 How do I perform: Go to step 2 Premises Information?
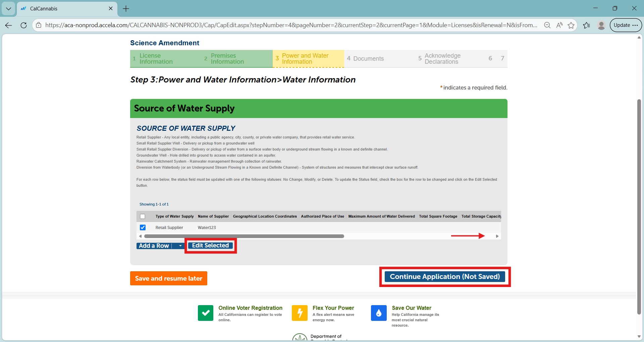pos(237,59)
